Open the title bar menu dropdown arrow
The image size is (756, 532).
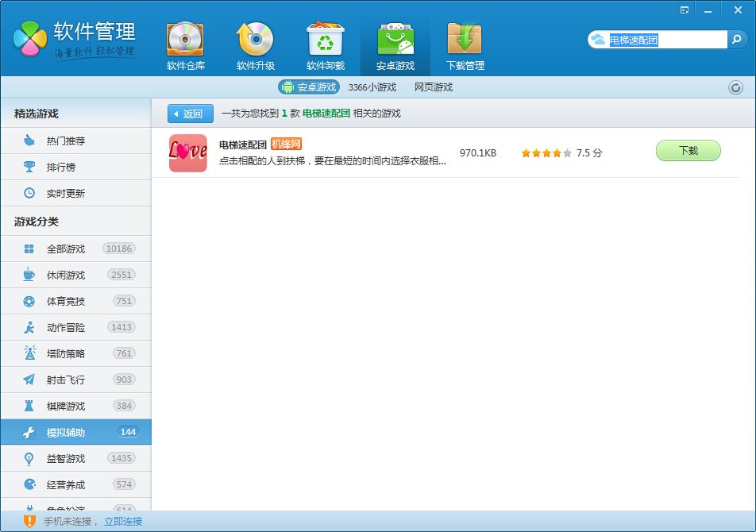tap(685, 10)
